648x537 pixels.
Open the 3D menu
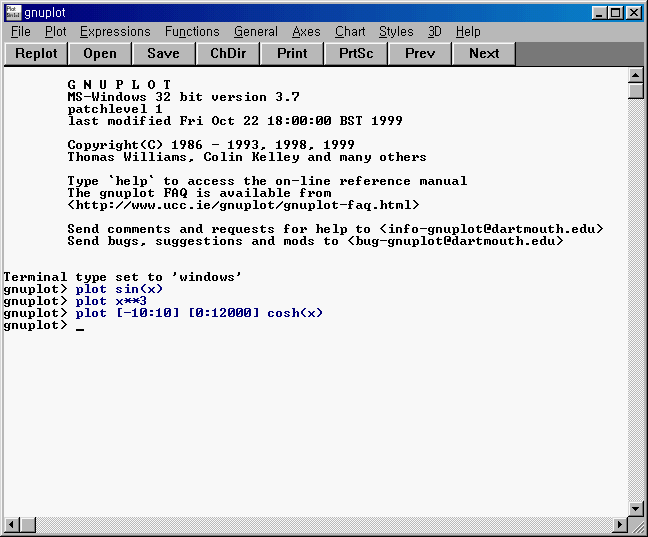click(434, 32)
